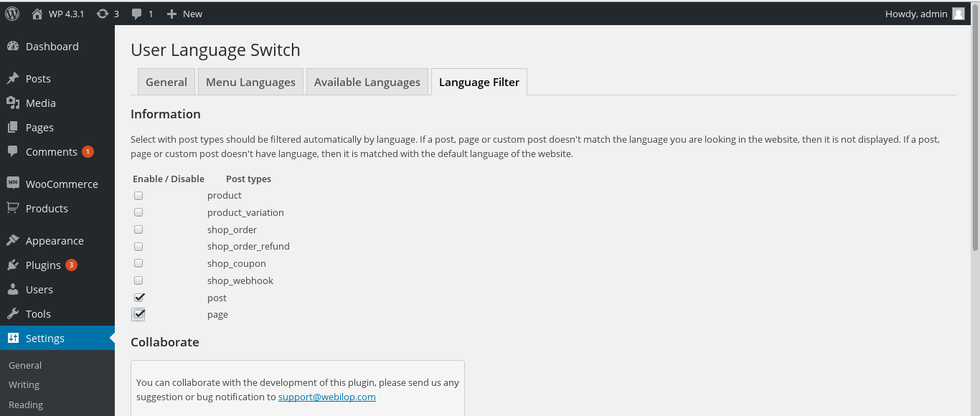Image resolution: width=980 pixels, height=416 pixels.
Task: Uncheck the post checkbox
Action: click(139, 298)
